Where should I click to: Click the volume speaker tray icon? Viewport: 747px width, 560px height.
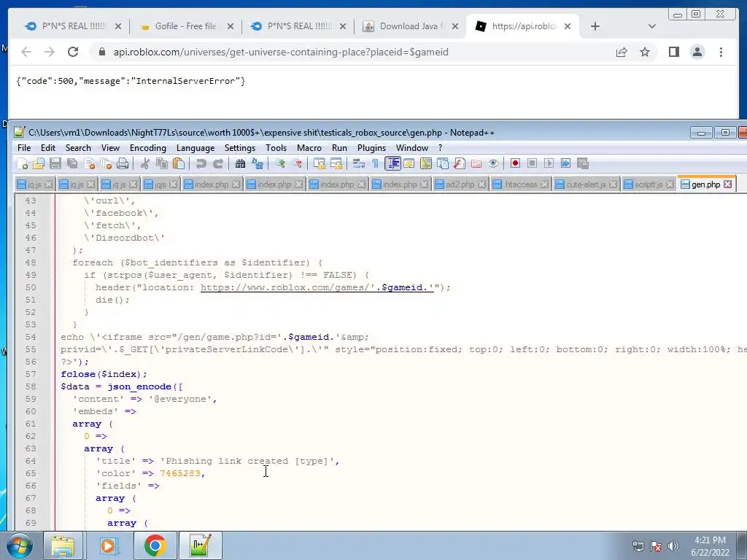pos(673,546)
